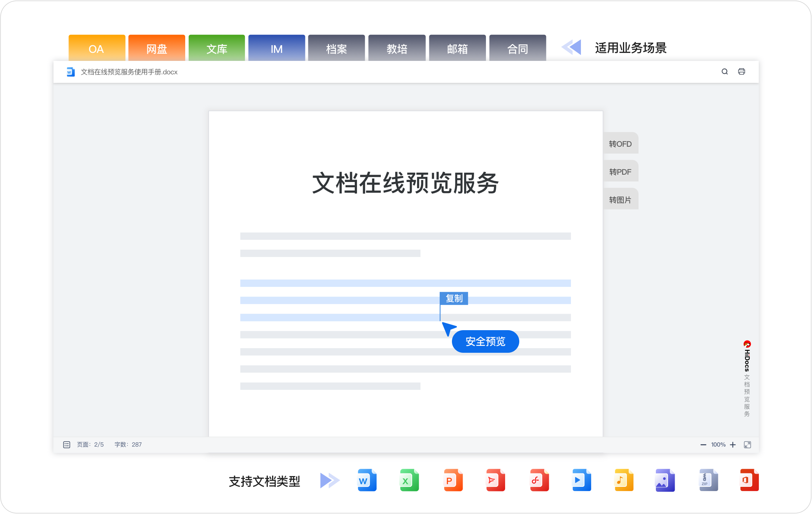The width and height of the screenshot is (812, 514).
Task: Zoom in with the plus icon
Action: point(733,445)
